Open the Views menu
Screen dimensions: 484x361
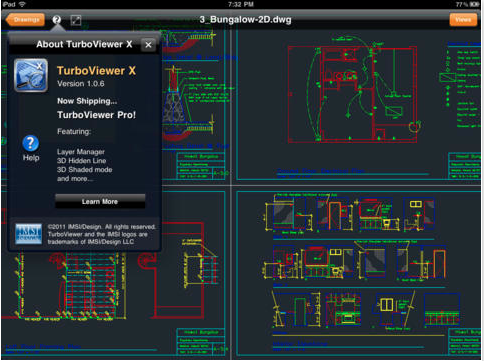(463, 20)
